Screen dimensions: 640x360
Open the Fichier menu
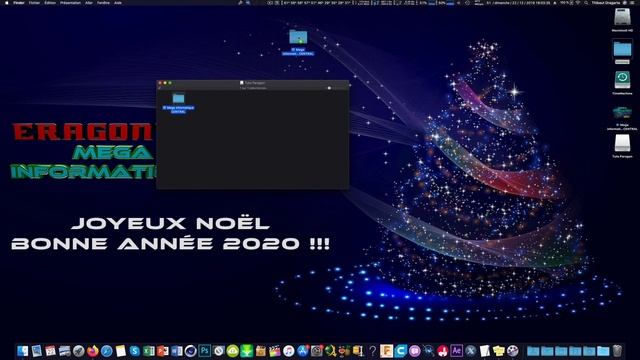coord(34,2)
